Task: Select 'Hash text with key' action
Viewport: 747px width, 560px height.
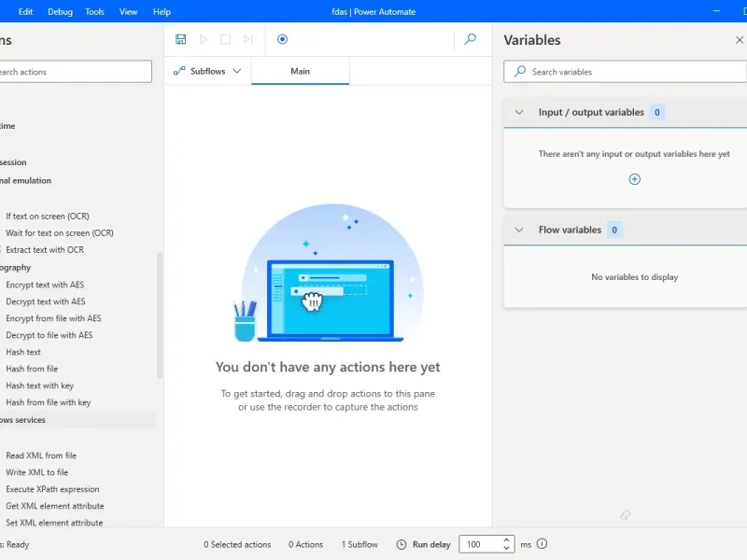Action: click(x=39, y=385)
